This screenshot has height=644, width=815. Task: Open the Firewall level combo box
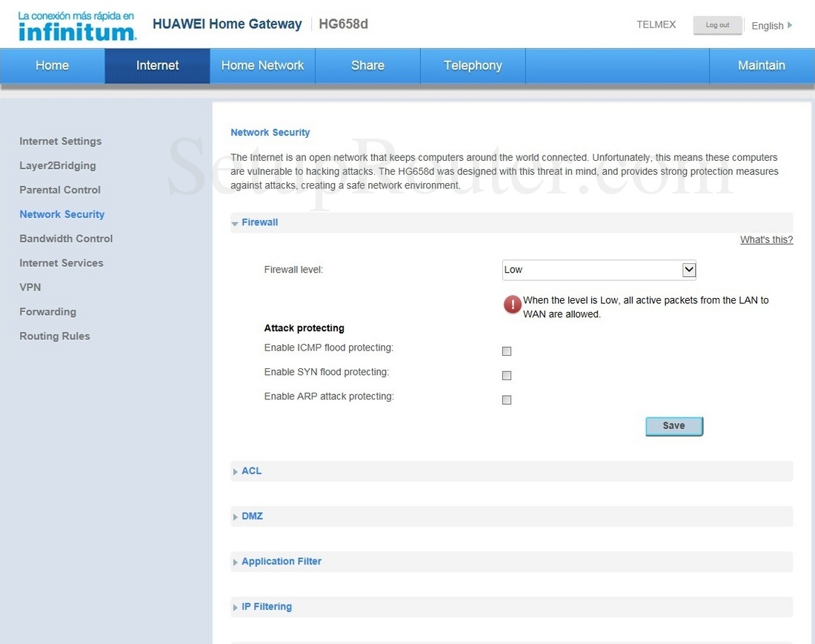(x=599, y=270)
